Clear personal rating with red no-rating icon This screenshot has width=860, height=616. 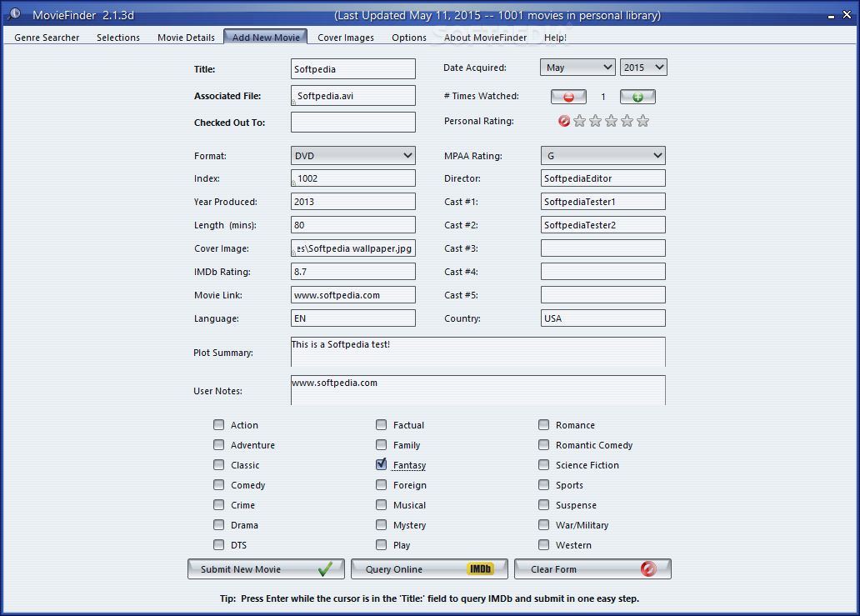point(564,121)
